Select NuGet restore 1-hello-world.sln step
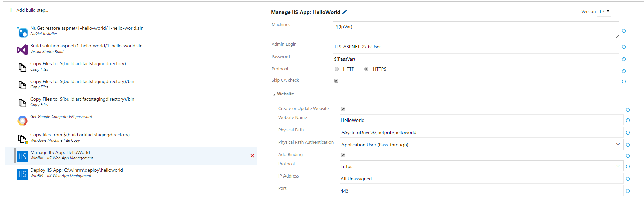The height and width of the screenshot is (198, 644). tap(87, 28)
